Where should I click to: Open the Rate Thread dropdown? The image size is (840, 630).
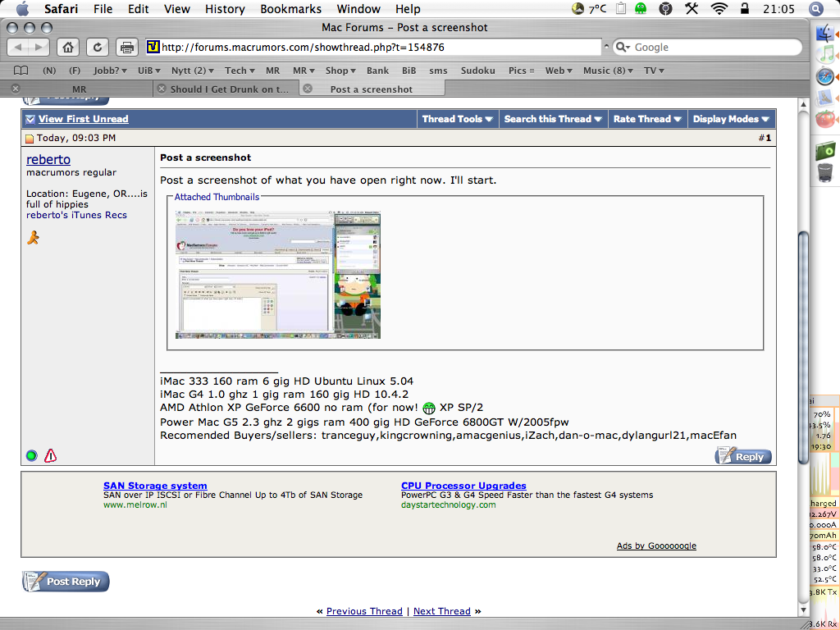[647, 119]
